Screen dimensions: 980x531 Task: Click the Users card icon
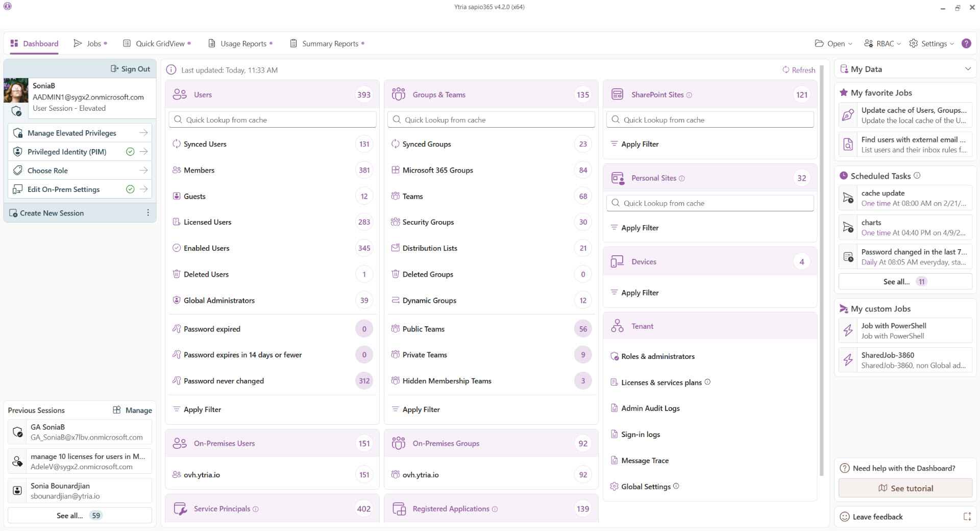coord(180,94)
